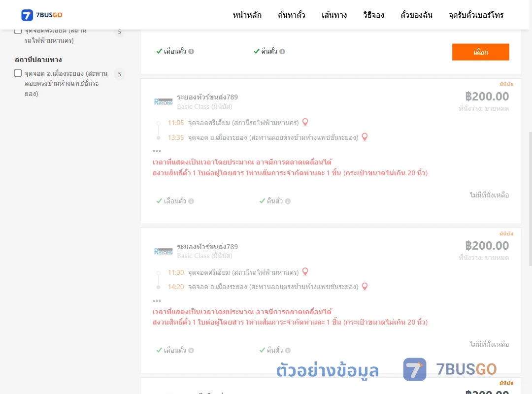Open map pin for 11:30 departure stop
532x394 pixels.
pos(305,272)
